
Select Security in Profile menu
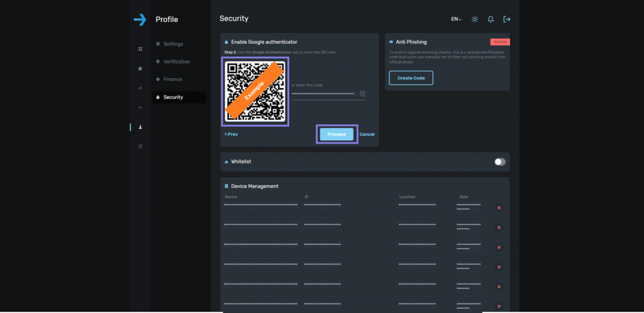179,97
